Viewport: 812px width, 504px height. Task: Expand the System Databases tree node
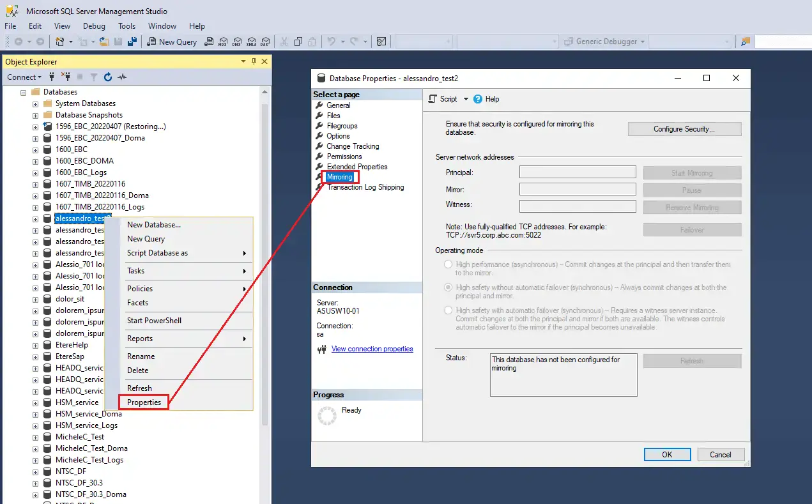36,103
